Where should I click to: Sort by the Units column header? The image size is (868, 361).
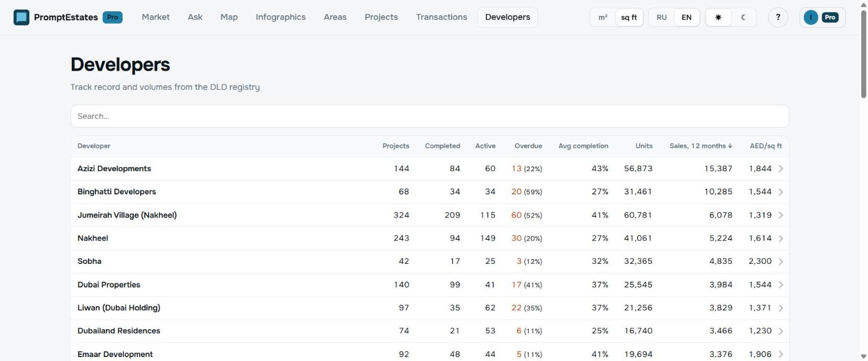click(644, 146)
